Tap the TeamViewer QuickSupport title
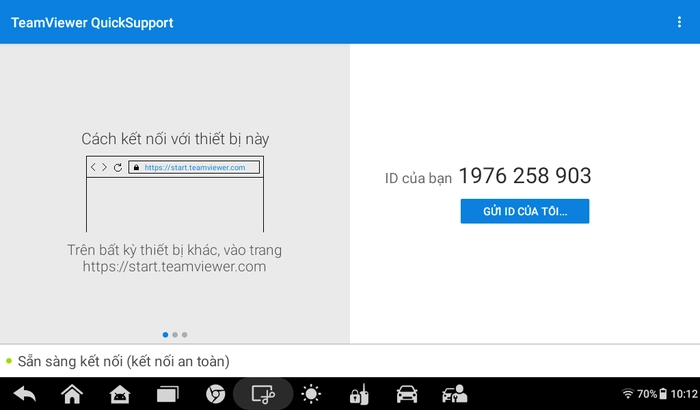The image size is (700, 410). tap(92, 22)
